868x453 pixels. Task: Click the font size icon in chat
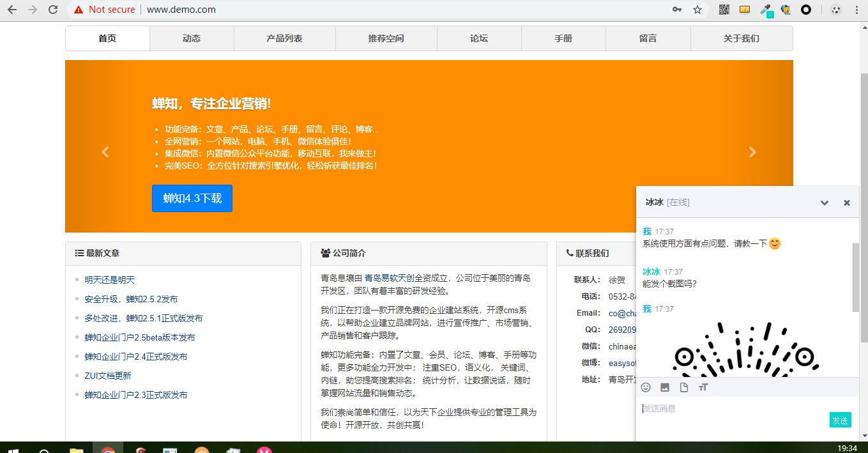click(703, 387)
